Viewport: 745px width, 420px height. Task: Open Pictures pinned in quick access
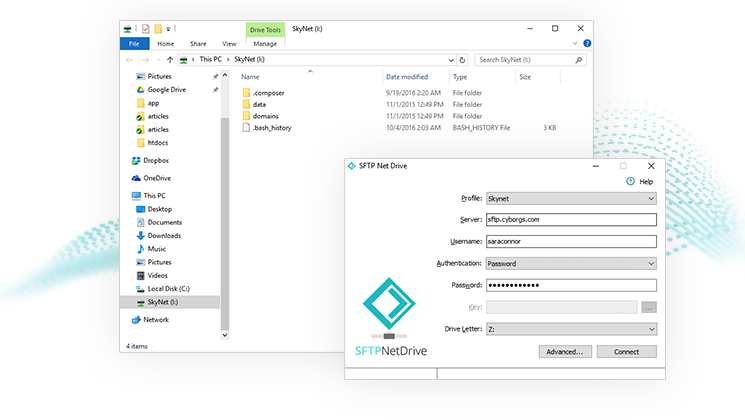[160, 76]
